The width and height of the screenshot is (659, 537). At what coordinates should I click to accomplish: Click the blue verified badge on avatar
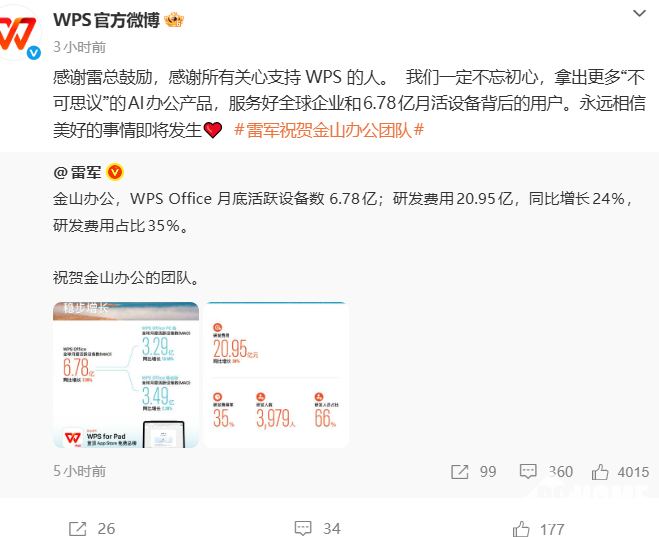click(x=34, y=53)
